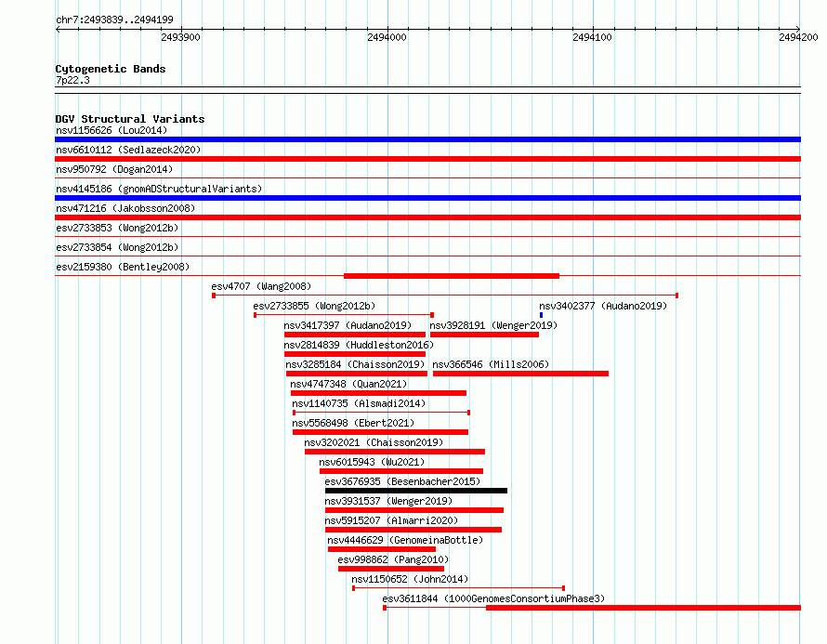
Task: Click the 2494200 ruler coordinate
Action: pyautogui.click(x=798, y=37)
